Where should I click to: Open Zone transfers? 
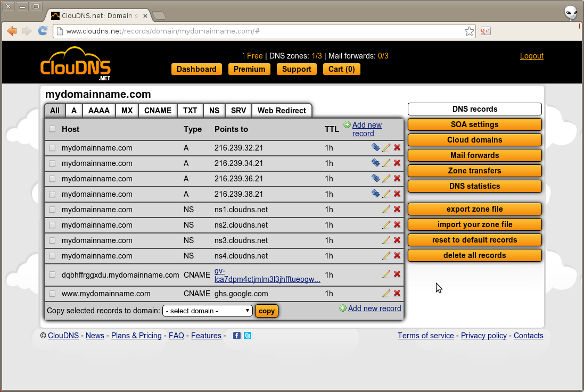[474, 171]
